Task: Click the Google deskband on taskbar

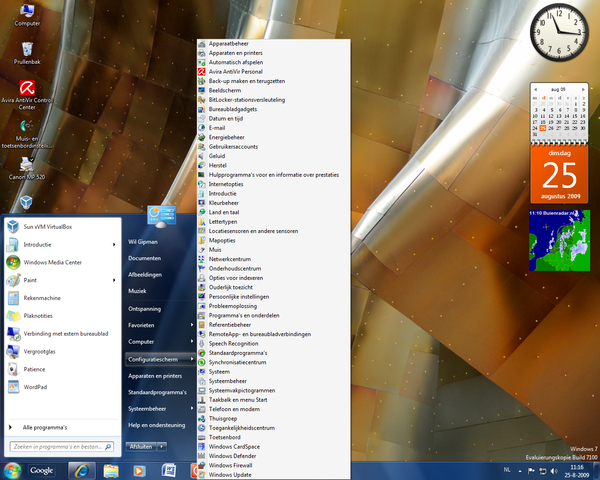Action: 42,471
